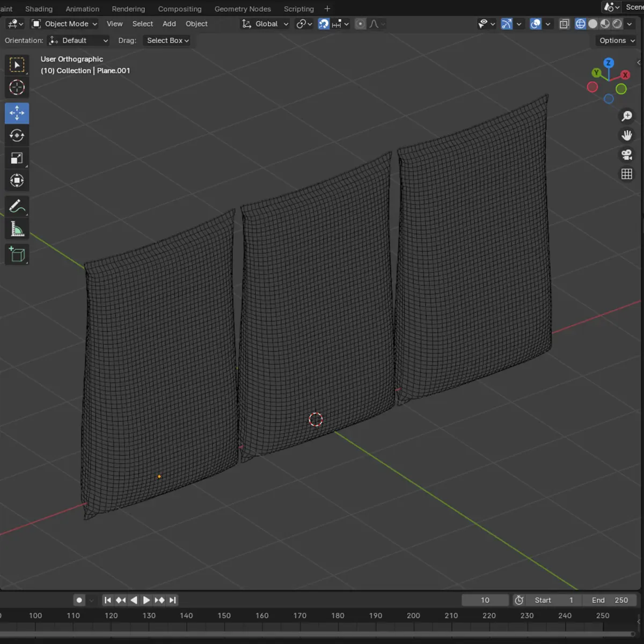Switch to Geometry Nodes workspace tab

243,9
